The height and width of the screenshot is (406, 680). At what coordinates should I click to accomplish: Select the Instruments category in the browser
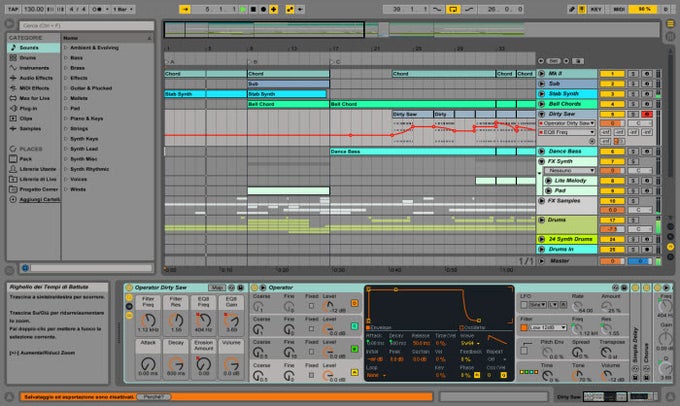33,68
